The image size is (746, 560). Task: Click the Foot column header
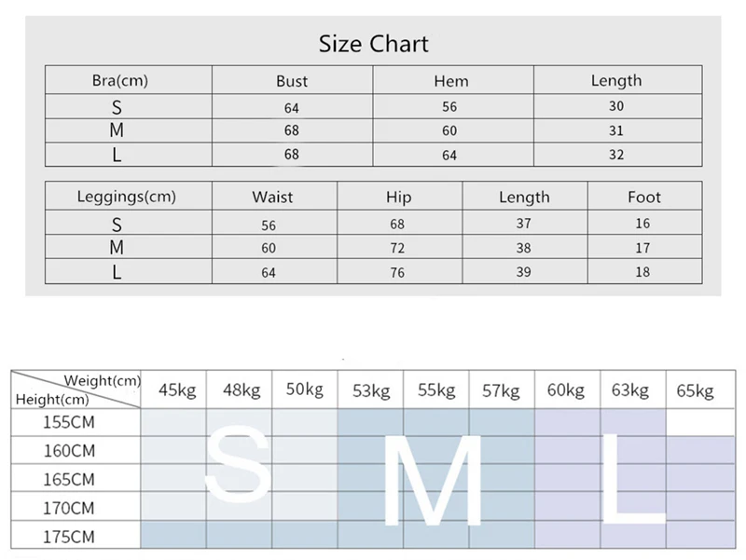pos(643,197)
